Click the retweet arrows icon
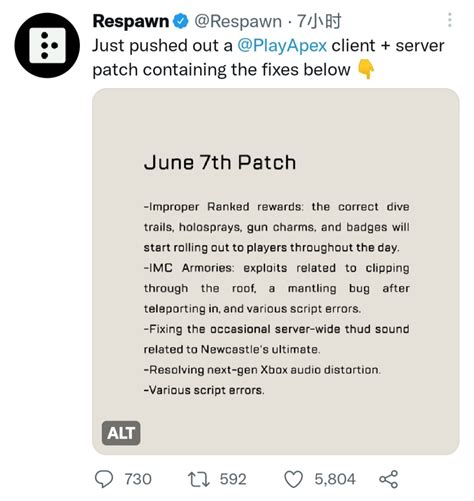 198,479
